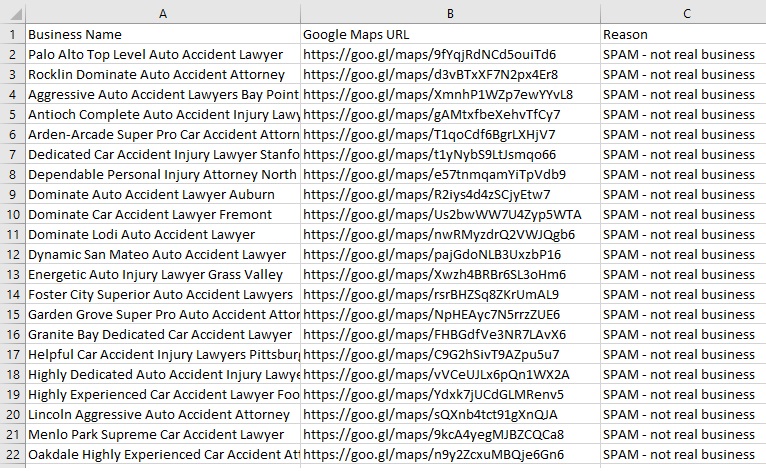Screen dimensions: 766x471
Task: Click URL ending d3vBTxXF7N2px4Er8
Action: (x=450, y=74)
